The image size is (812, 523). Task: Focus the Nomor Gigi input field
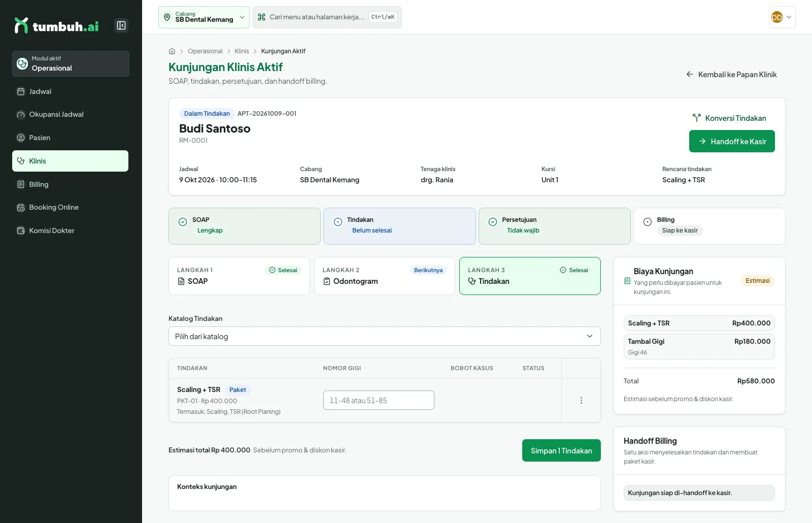[x=379, y=400]
